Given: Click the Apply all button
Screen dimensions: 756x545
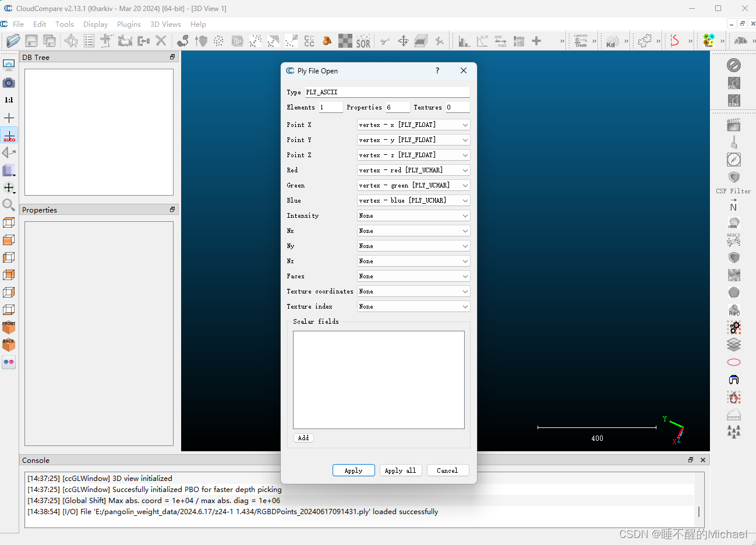Looking at the screenshot, I should coord(401,470).
